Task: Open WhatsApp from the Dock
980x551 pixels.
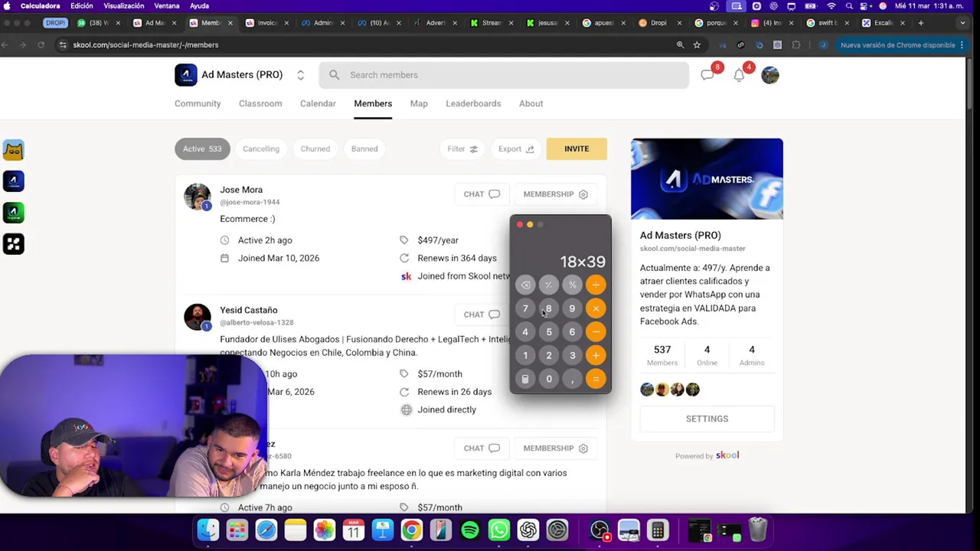Action: pyautogui.click(x=499, y=530)
